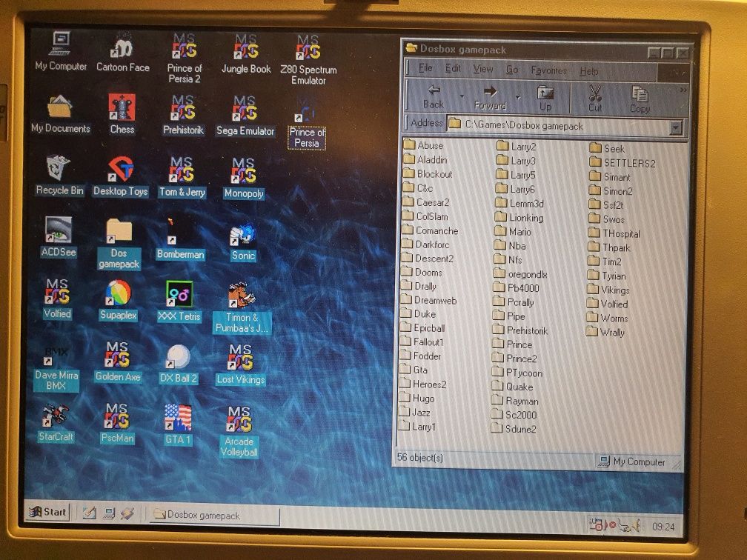Select the Lionking folder
This screenshot has height=560, width=747.
point(519,217)
